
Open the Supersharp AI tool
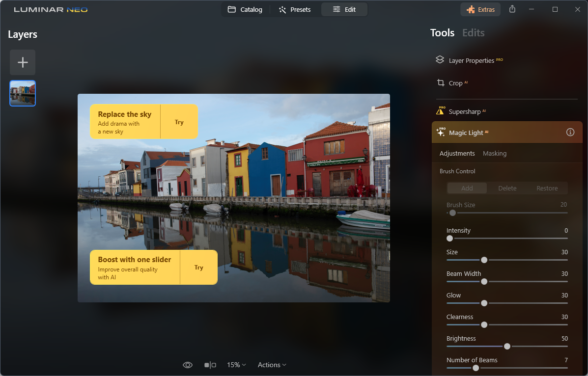click(461, 111)
